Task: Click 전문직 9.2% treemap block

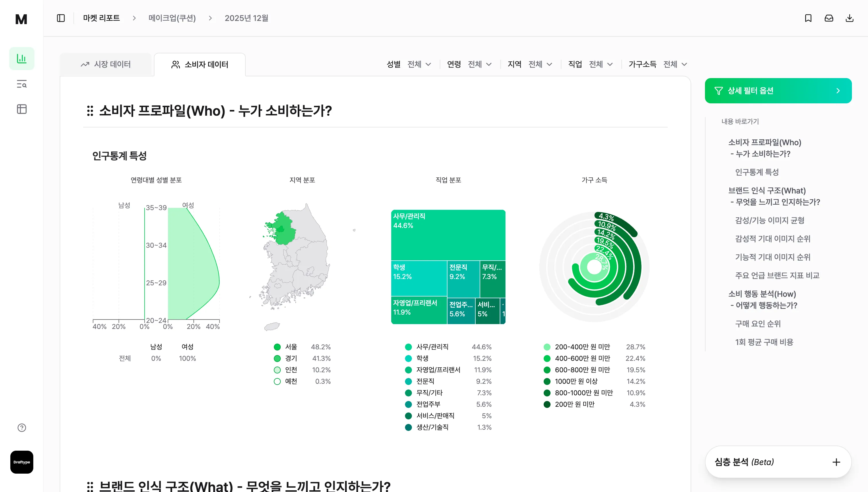Action: click(463, 279)
